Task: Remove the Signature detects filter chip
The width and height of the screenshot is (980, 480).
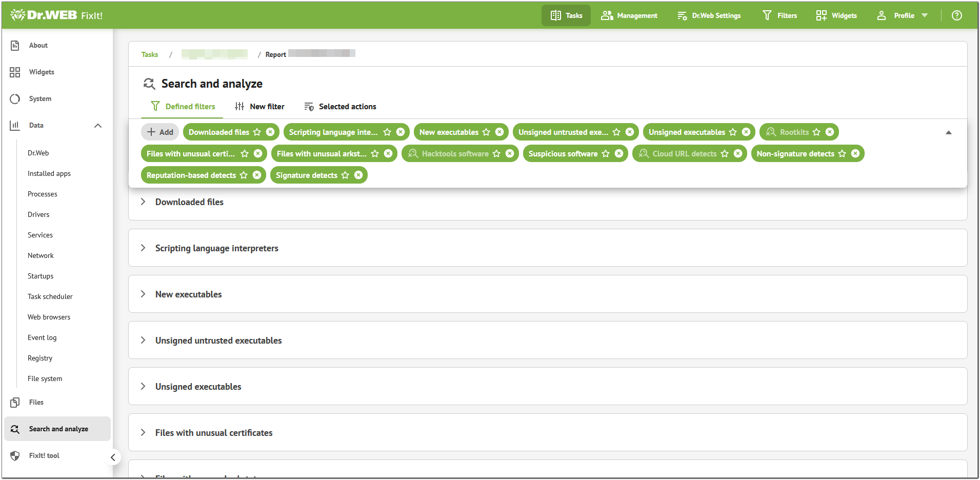Action: pos(358,175)
